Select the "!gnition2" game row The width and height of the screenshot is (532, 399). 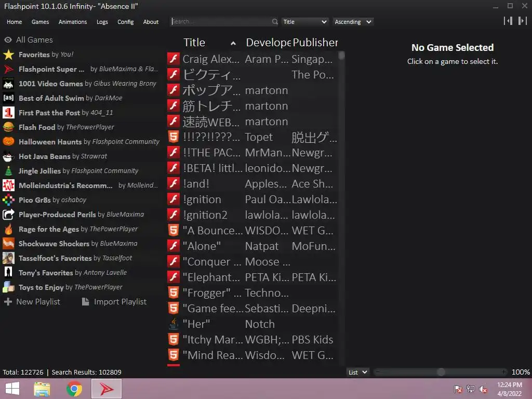(x=252, y=215)
